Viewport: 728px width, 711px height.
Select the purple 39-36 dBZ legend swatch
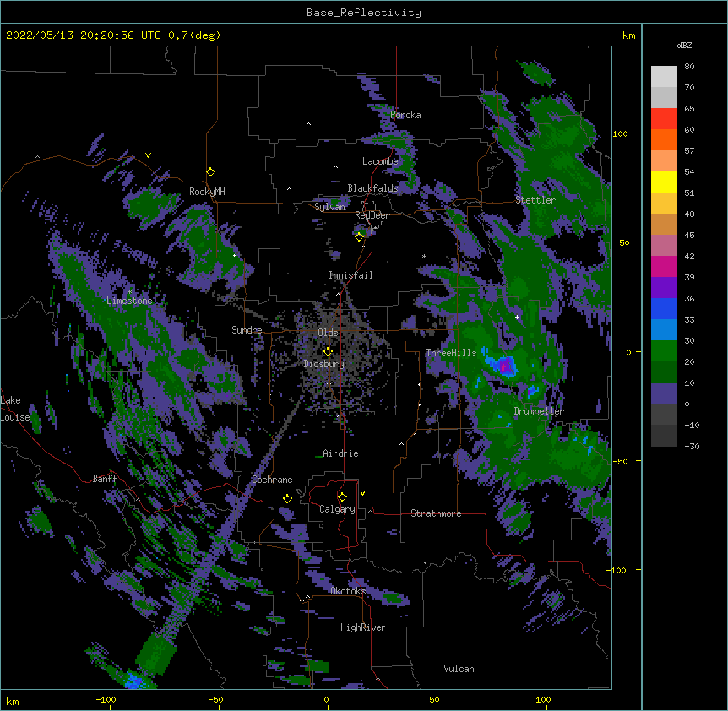pos(664,288)
